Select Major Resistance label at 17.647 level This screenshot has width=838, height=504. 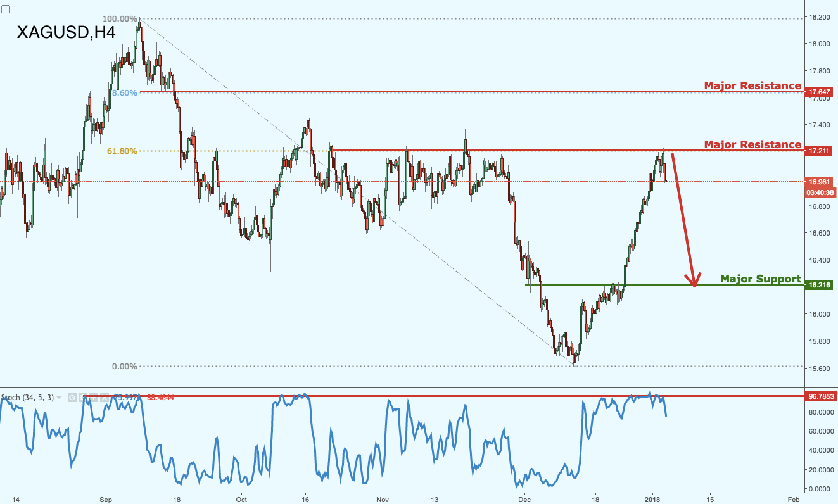coord(752,85)
